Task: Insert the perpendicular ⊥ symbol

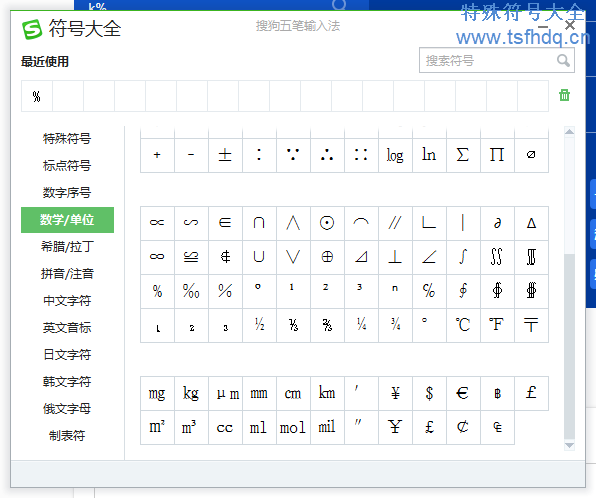Action: (x=395, y=257)
